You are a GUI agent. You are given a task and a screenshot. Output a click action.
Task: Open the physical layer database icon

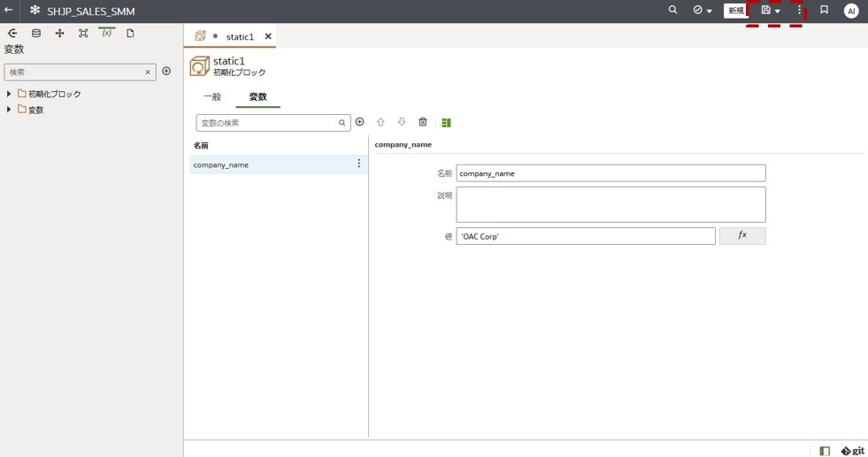click(x=36, y=34)
